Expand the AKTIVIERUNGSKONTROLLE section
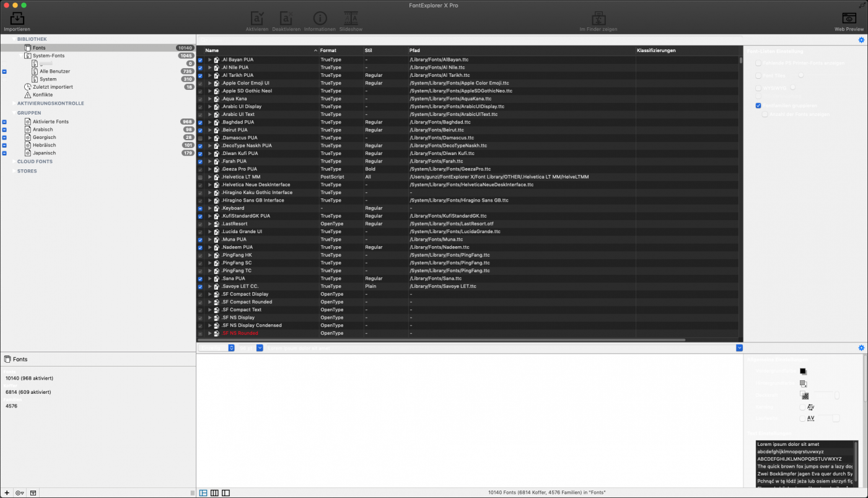 14,104
